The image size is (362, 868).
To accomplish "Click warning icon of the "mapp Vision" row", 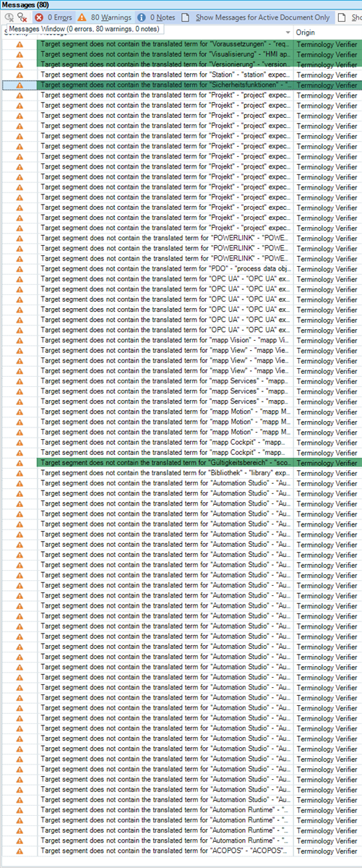I will [20, 340].
